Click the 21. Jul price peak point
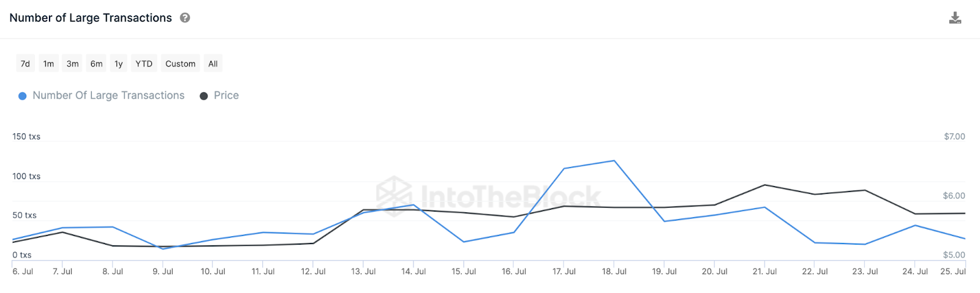Image resolution: width=980 pixels, height=293 pixels. point(764,185)
